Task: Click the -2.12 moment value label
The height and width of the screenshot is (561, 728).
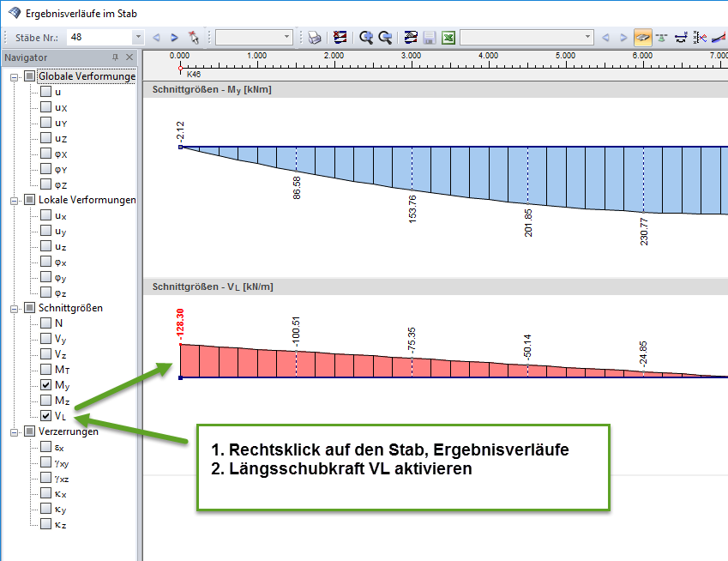Action: pos(180,131)
